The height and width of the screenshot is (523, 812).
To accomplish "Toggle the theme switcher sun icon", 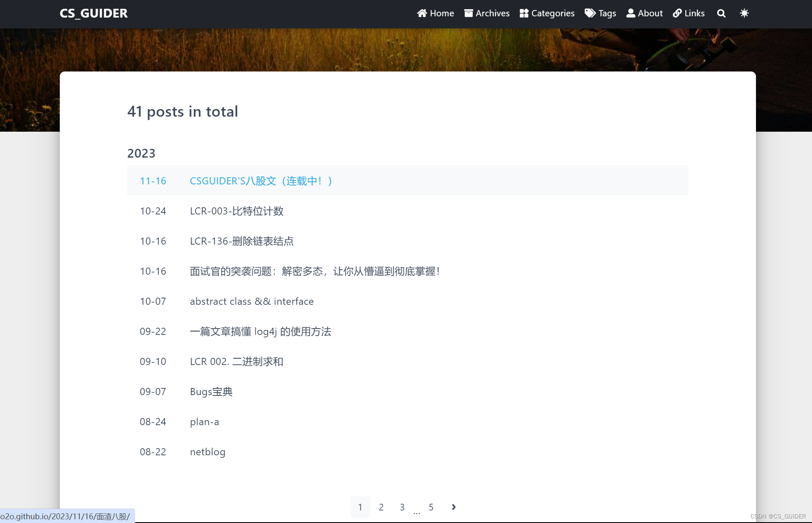I will (x=745, y=13).
